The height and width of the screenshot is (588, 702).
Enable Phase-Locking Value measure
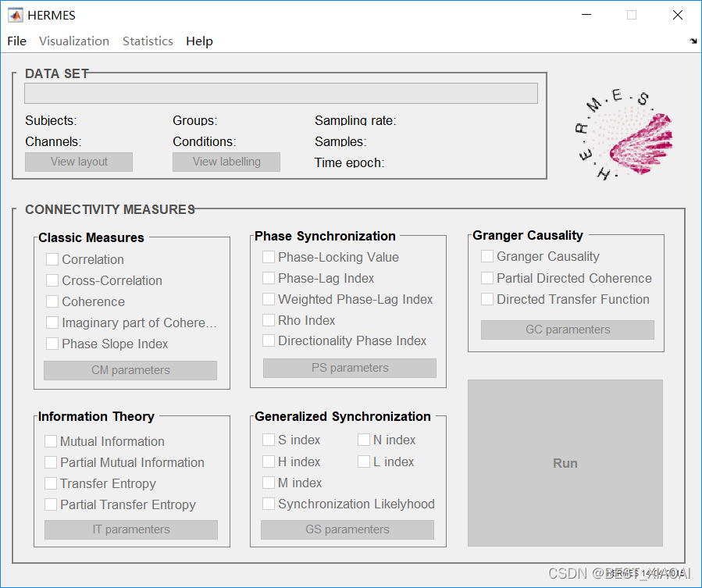[x=268, y=257]
